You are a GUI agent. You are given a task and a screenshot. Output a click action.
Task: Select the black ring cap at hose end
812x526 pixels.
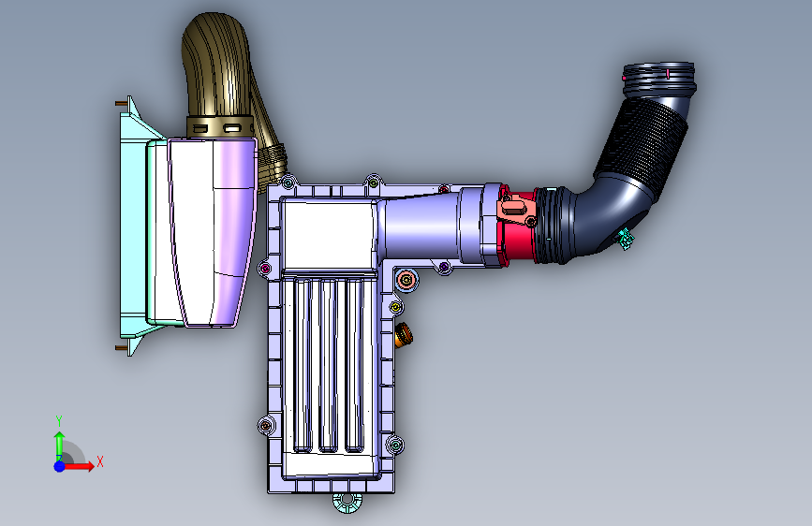pos(659,80)
